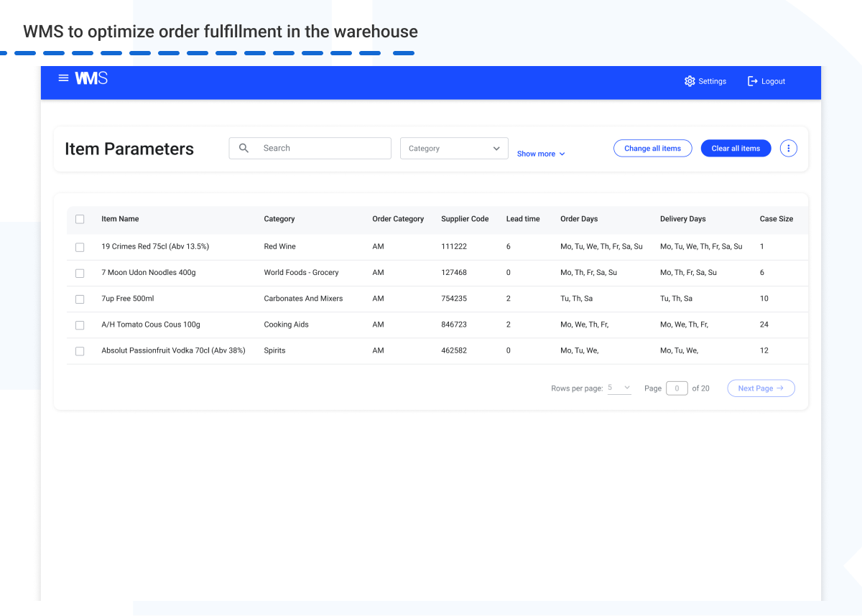Check the 19 Crimes Red row checkbox
The height and width of the screenshot is (616, 862).
pyautogui.click(x=80, y=246)
